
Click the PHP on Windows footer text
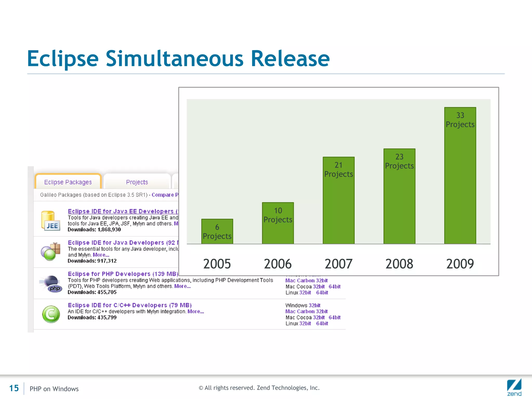[x=54, y=389]
